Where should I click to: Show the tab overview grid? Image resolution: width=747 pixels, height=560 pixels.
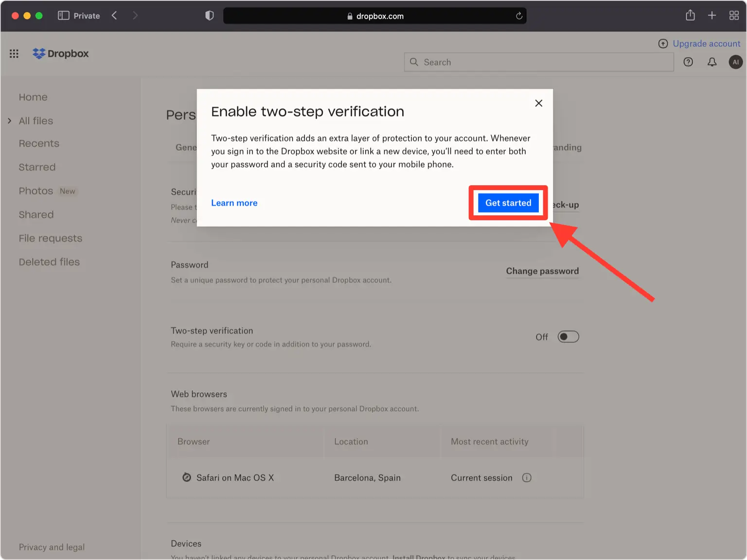(x=734, y=16)
